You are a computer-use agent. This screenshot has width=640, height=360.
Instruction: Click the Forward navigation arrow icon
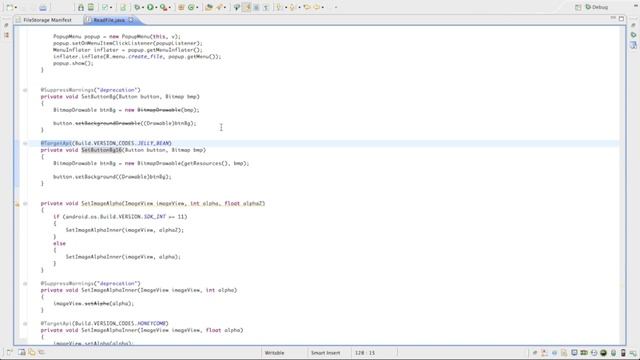(316, 7)
